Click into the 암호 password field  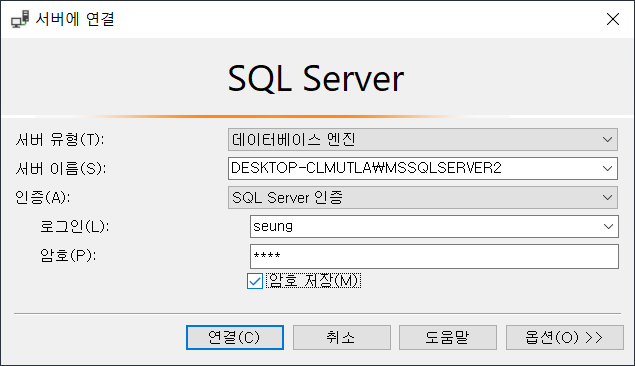(x=434, y=256)
